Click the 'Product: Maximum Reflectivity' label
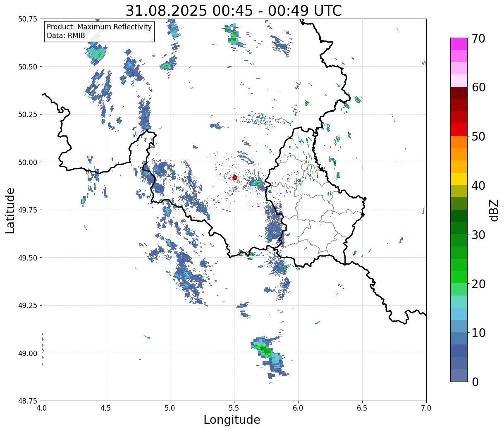 99,27
